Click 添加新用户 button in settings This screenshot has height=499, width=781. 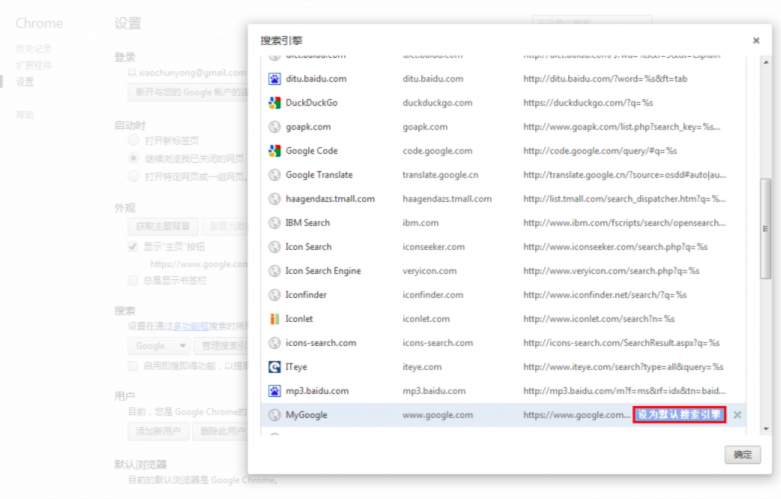pyautogui.click(x=158, y=431)
